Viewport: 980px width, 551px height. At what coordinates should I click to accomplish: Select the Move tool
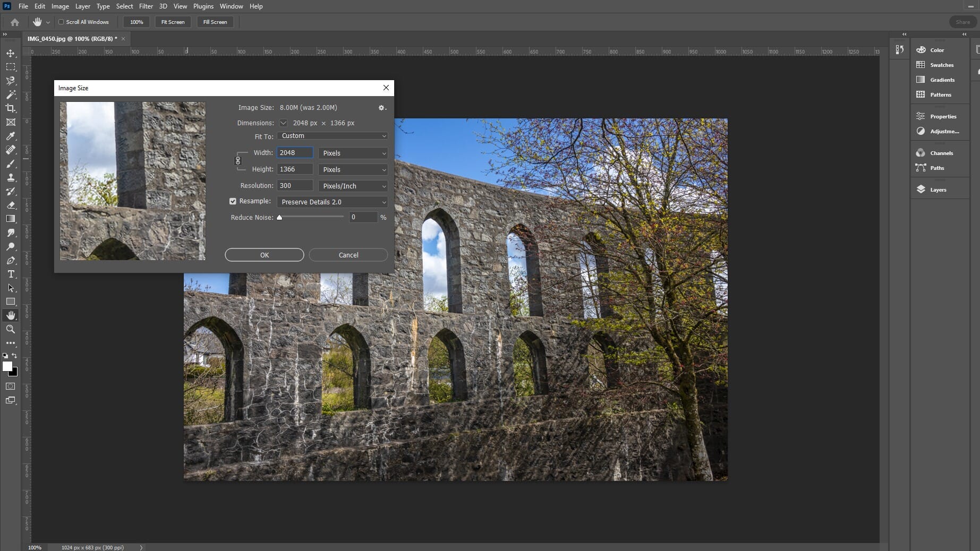(11, 54)
